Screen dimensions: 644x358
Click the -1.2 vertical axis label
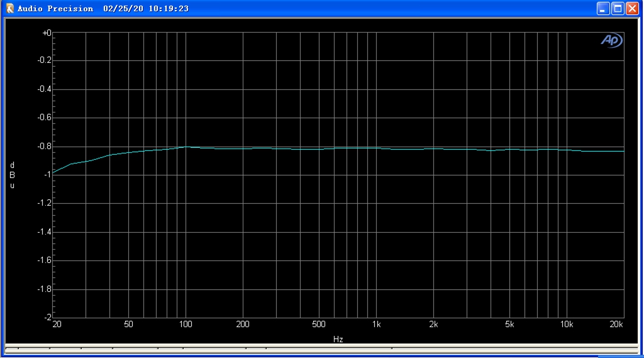point(45,203)
